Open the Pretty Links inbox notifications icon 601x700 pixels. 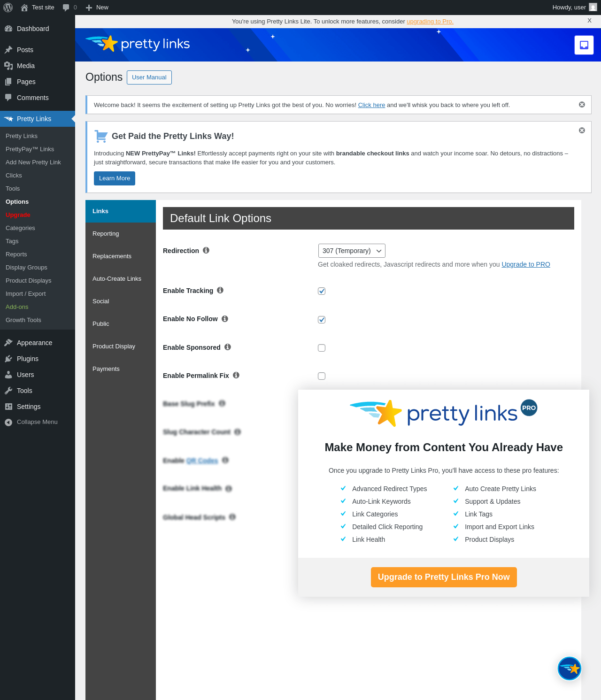click(584, 45)
